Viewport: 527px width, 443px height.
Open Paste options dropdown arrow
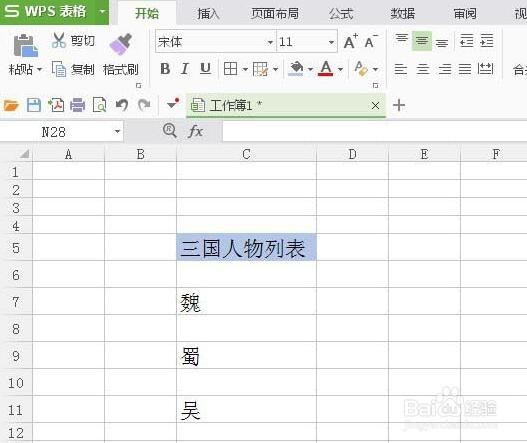click(x=39, y=70)
